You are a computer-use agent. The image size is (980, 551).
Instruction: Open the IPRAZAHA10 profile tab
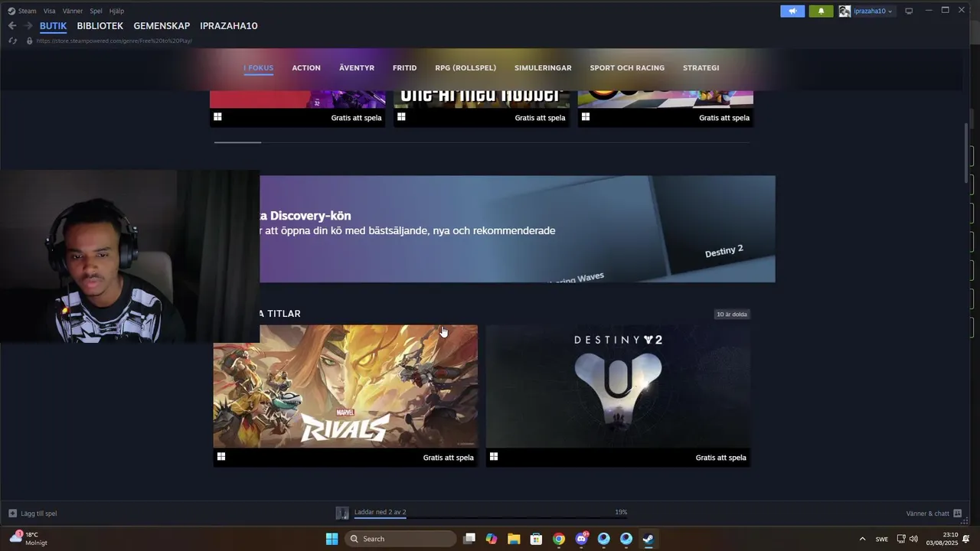coord(229,26)
